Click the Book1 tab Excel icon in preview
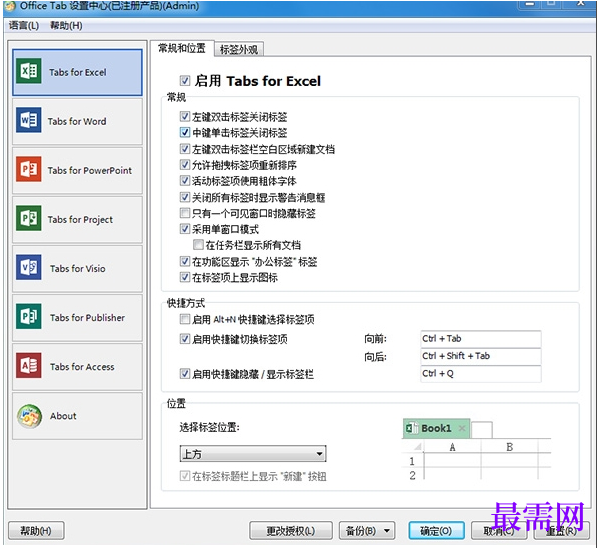 [412, 428]
